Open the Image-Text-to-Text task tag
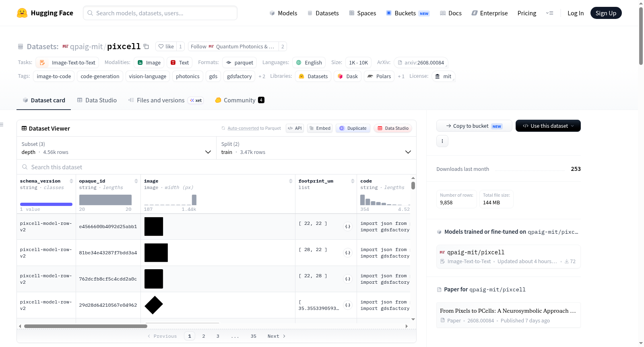 coord(67,62)
